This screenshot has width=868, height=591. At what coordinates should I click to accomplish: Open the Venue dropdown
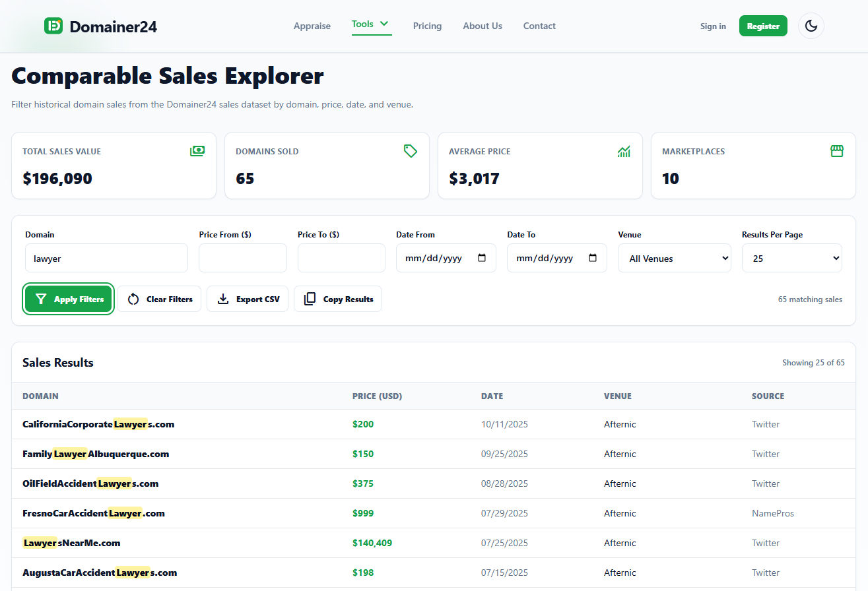click(675, 258)
